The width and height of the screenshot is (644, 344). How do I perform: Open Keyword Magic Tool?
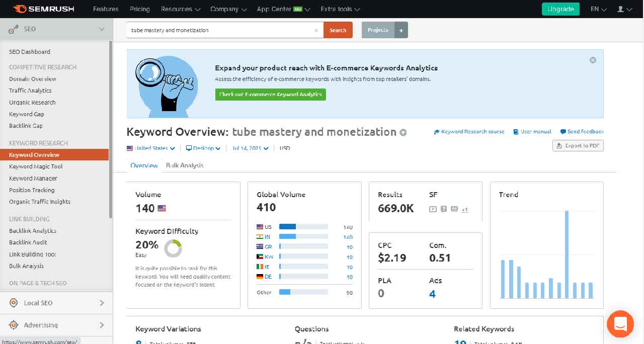click(x=36, y=166)
